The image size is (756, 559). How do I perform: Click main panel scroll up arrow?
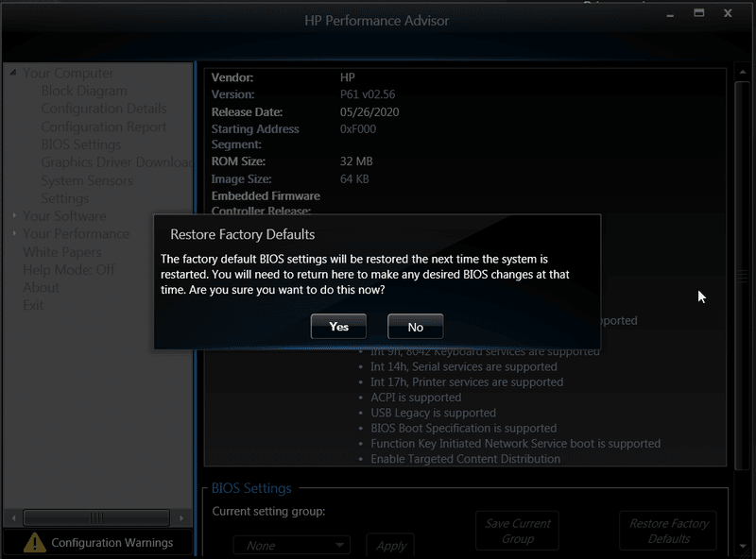click(x=743, y=73)
